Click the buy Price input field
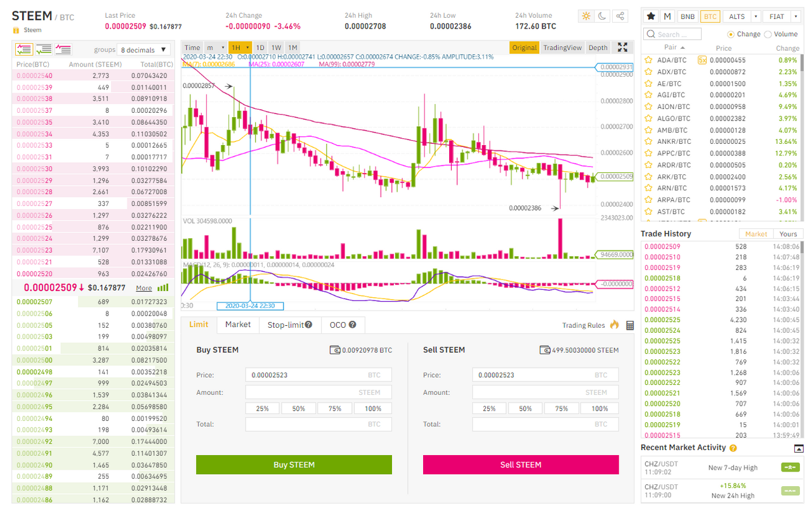The height and width of the screenshot is (509, 812). 318,375
